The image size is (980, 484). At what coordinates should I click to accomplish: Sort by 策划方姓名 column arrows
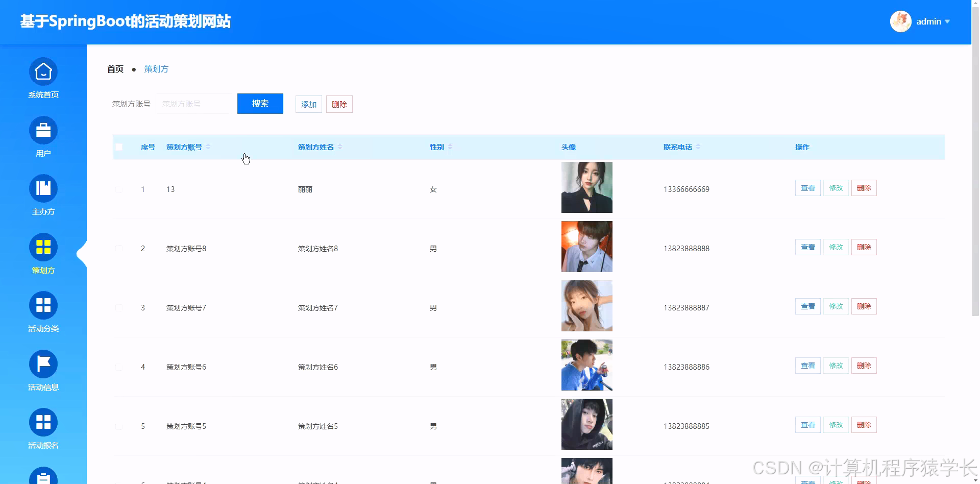340,147
